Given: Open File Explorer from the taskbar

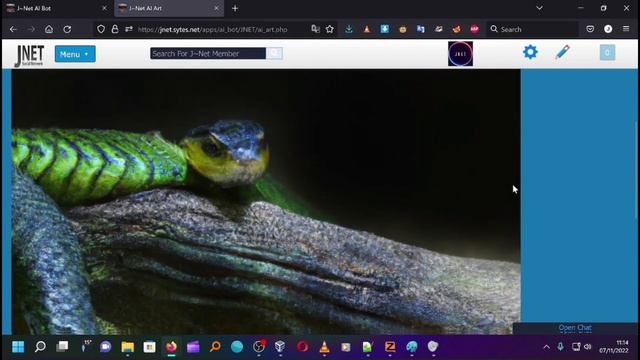Looking at the screenshot, I should [x=128, y=347].
